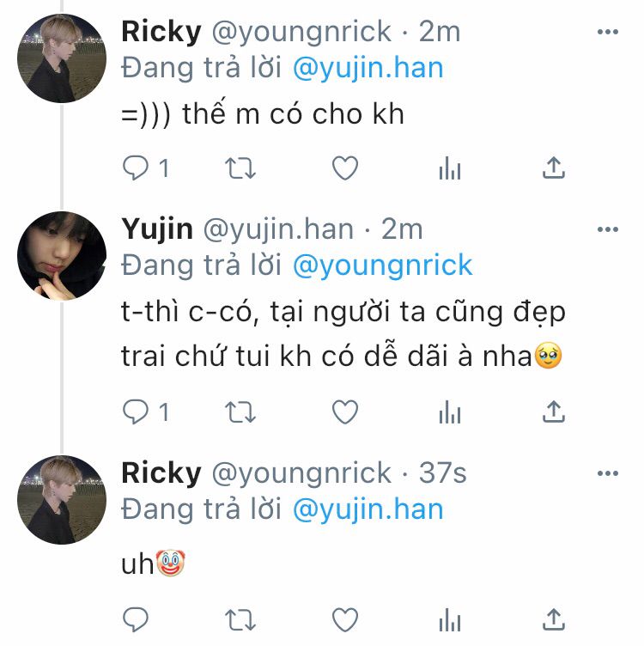View analytics for Ricky's first tweet
The width and height of the screenshot is (644, 646).
pyautogui.click(x=450, y=168)
